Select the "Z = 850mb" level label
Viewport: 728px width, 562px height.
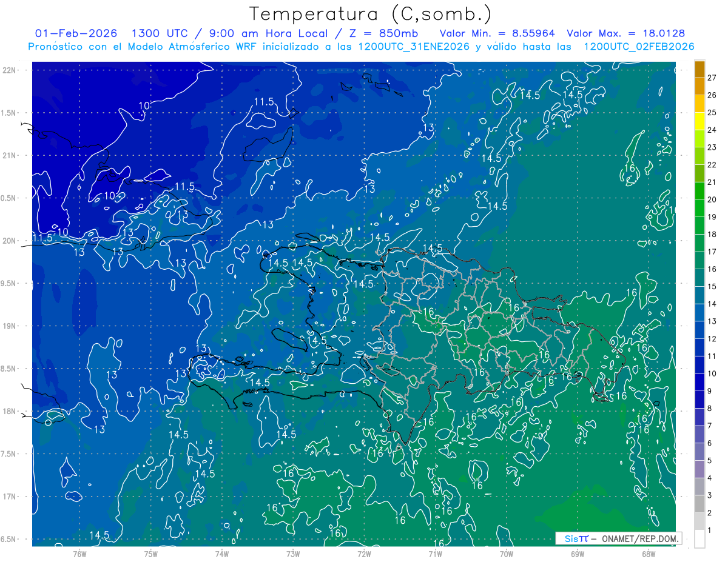(x=382, y=33)
